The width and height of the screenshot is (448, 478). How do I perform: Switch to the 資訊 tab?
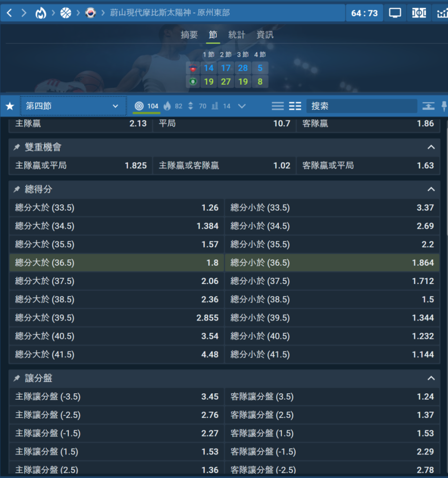tap(265, 35)
